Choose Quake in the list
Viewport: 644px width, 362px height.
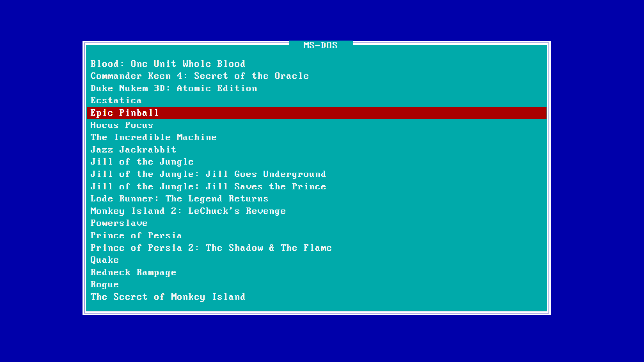coord(105,260)
